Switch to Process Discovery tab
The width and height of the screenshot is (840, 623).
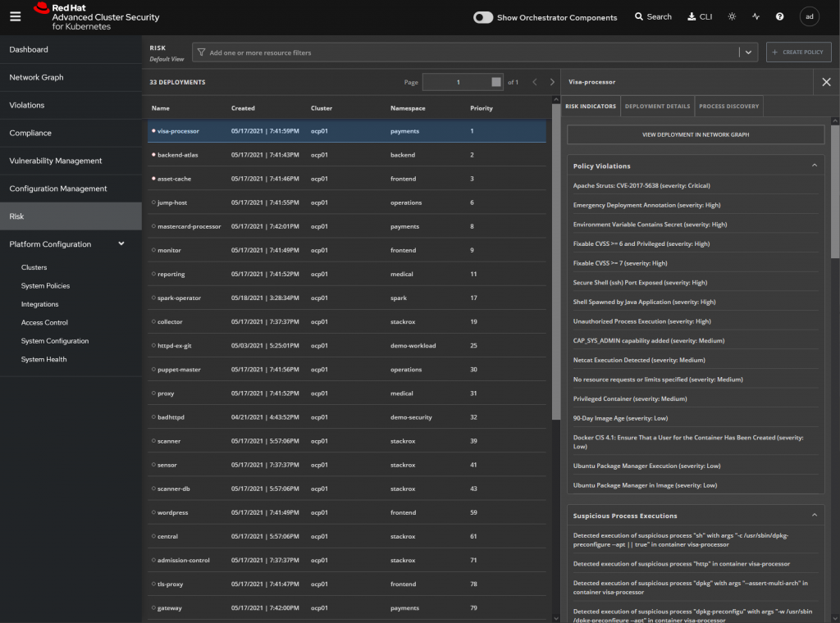click(728, 106)
